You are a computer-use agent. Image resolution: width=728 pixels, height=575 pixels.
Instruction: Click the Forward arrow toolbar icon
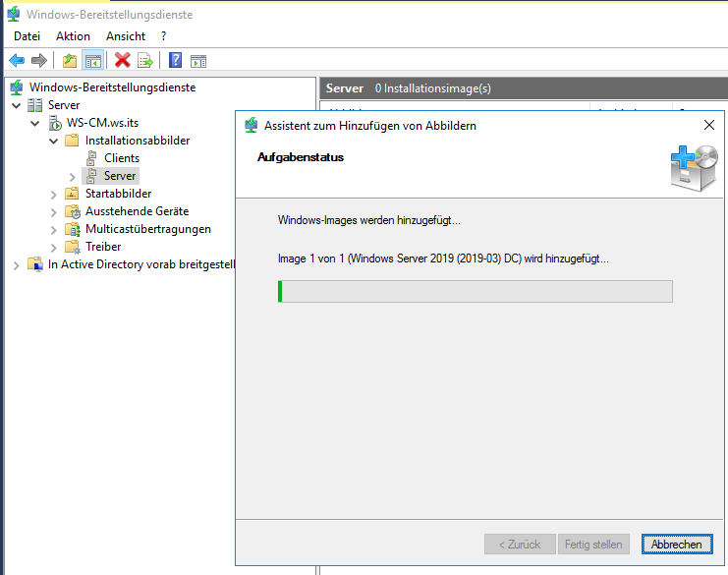point(39,60)
